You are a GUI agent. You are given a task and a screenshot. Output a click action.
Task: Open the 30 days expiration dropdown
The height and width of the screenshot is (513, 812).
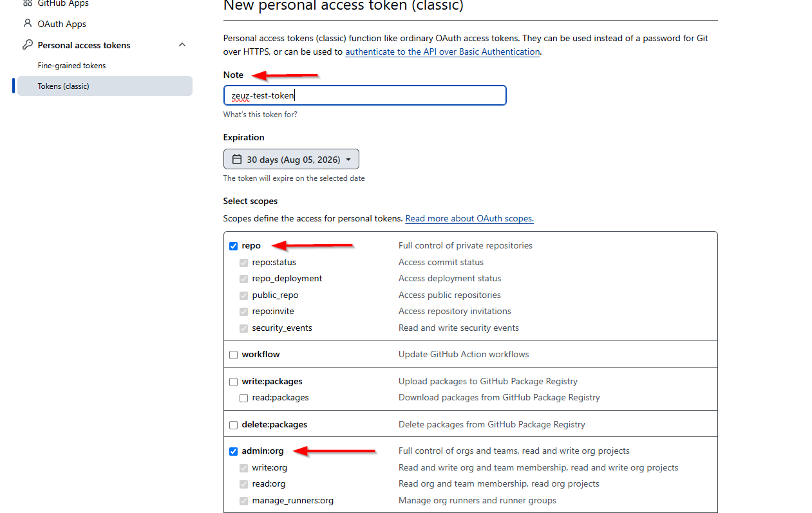pos(291,159)
